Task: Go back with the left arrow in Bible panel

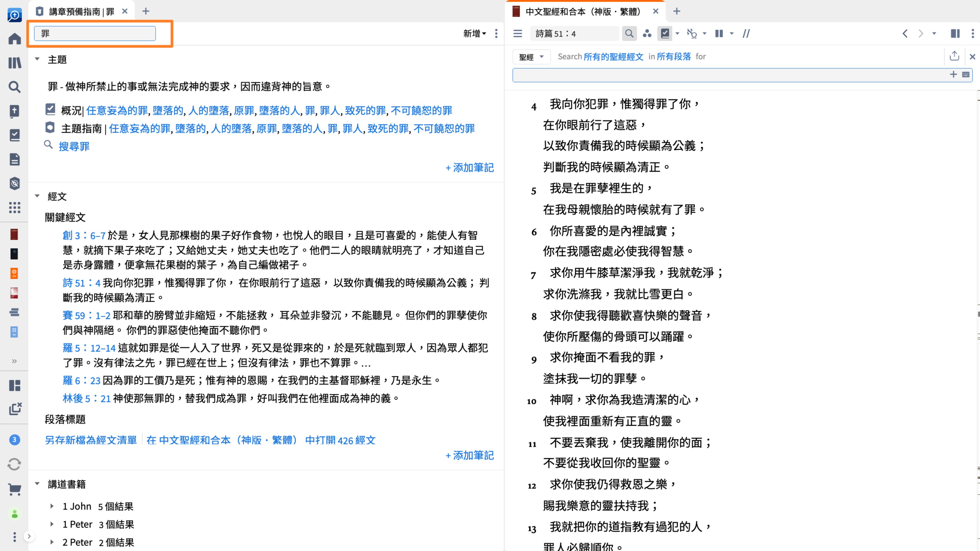Action: pyautogui.click(x=905, y=33)
